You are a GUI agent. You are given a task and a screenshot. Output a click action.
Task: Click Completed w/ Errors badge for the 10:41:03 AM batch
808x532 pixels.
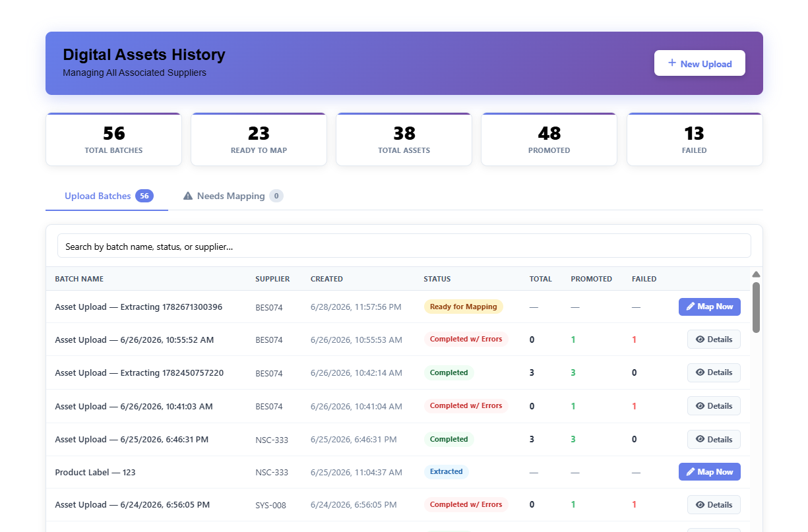click(x=466, y=406)
